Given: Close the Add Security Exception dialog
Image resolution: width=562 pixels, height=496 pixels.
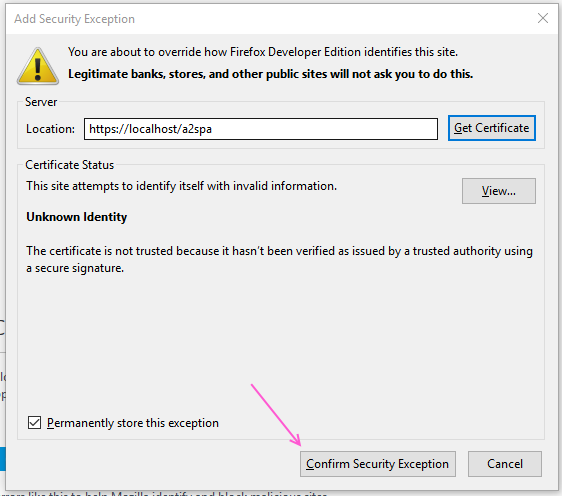Looking at the screenshot, I should tap(543, 18).
